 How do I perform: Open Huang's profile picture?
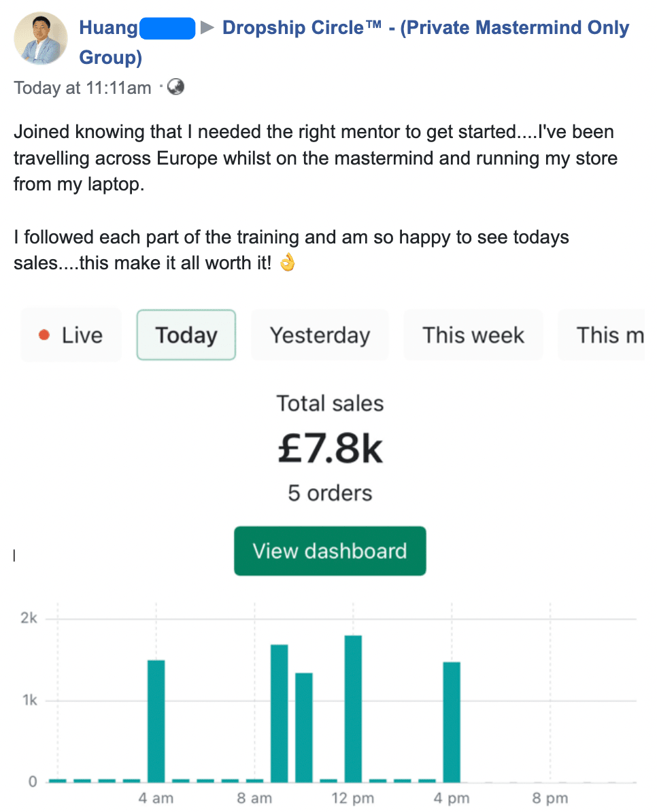coord(41,39)
